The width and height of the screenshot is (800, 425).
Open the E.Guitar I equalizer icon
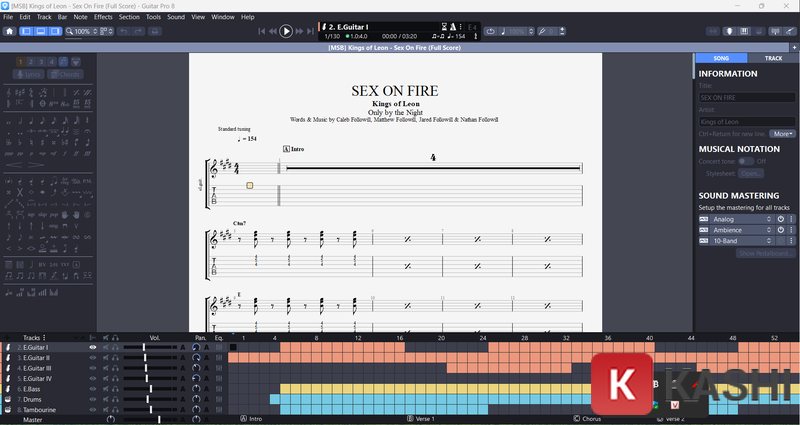pyautogui.click(x=219, y=347)
